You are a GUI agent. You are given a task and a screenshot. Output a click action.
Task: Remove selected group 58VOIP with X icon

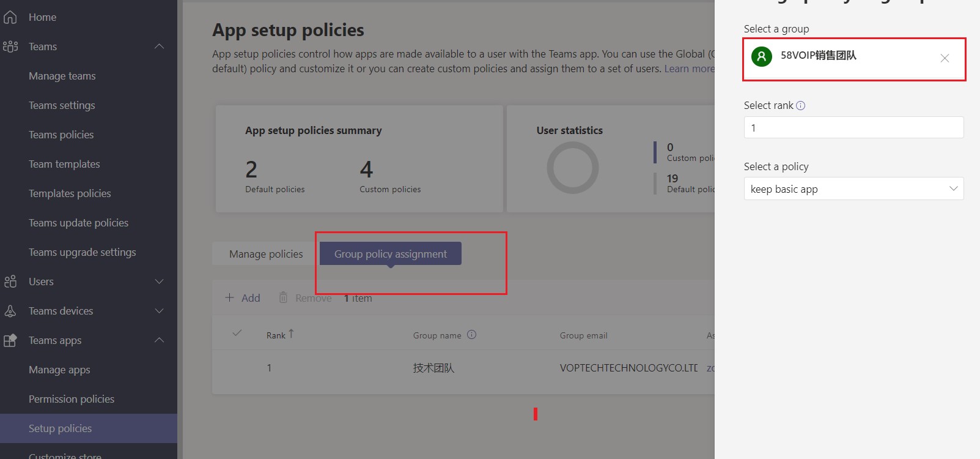[x=945, y=58]
